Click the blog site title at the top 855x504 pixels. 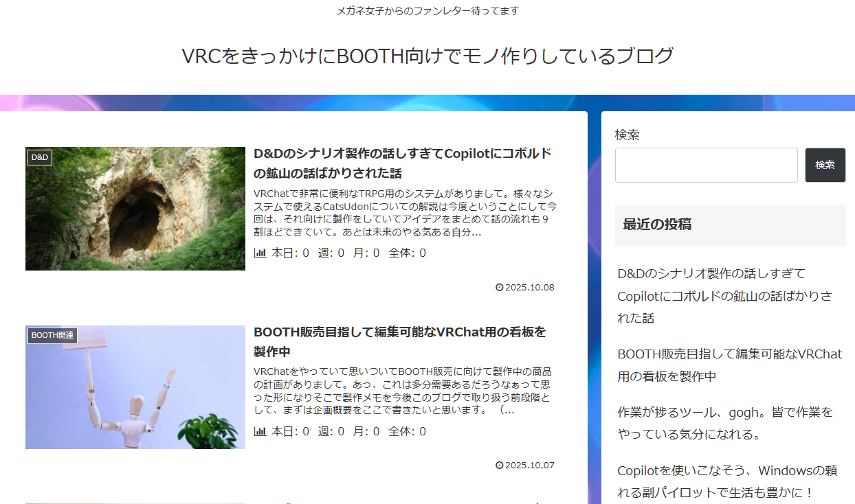click(x=427, y=56)
